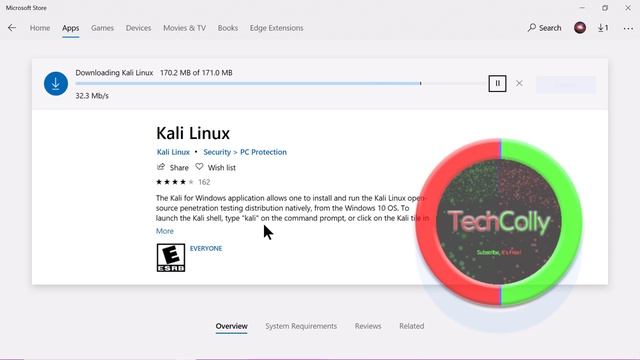Go back with the back arrow

coord(12,28)
